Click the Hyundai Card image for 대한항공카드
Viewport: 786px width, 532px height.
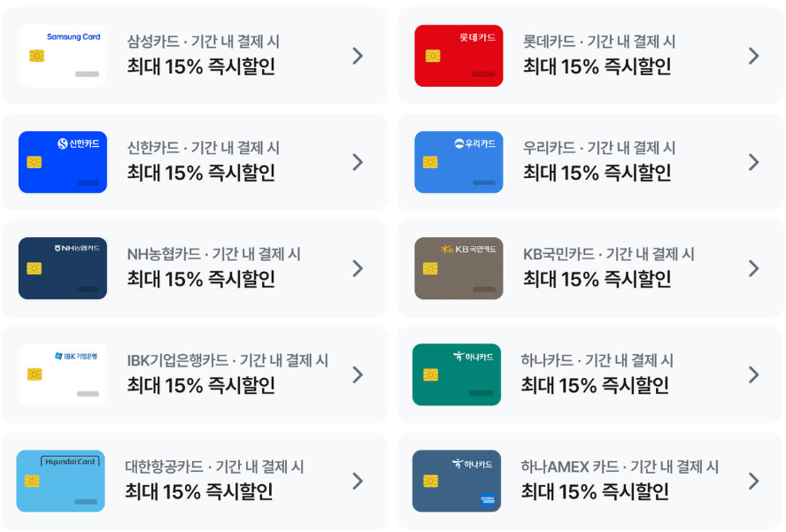tap(62, 481)
